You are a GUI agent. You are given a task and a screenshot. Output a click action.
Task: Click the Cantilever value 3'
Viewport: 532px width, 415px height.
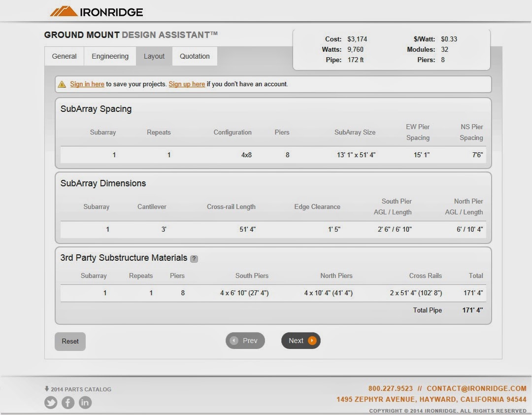coord(164,229)
